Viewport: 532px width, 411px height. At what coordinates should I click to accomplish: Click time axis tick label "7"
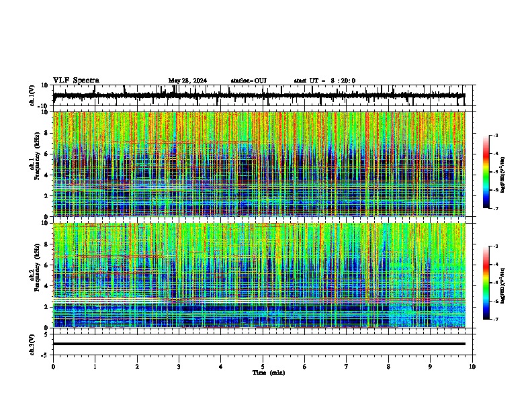(x=347, y=367)
